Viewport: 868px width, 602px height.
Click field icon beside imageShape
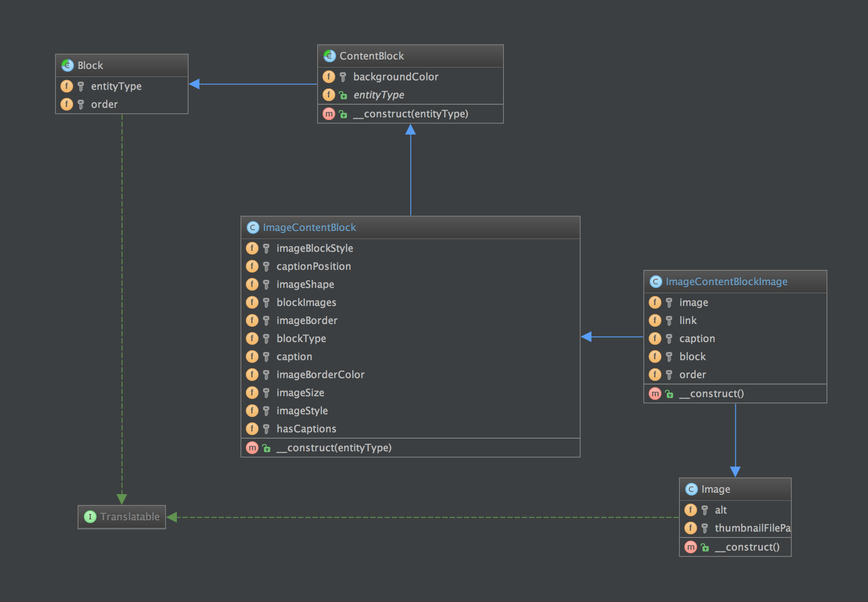pos(252,284)
